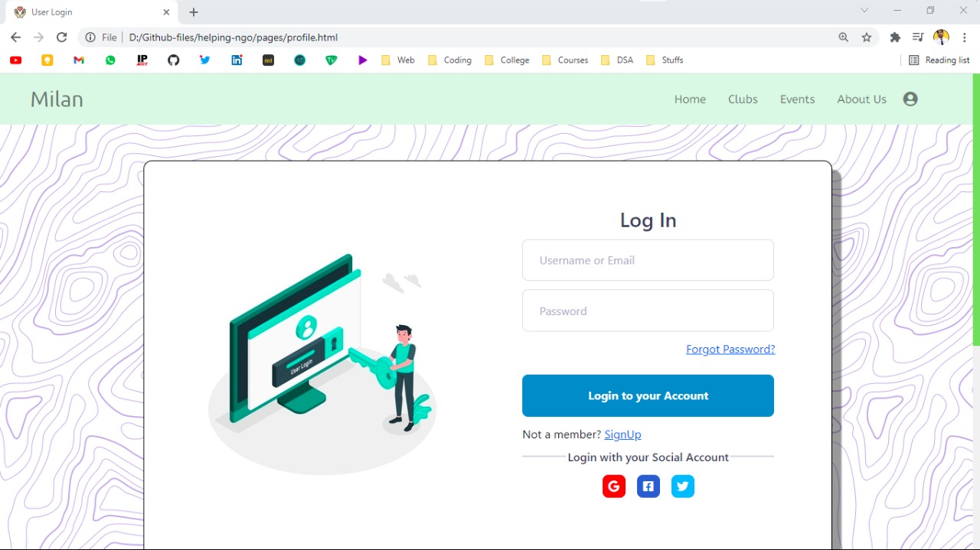Open the Gmail bookmark icon

coord(79,60)
